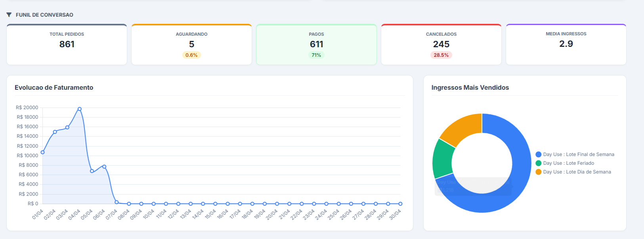644x239 pixels.
Task: Toggle Day Use Lote Feriado legend item
Action: pos(568,163)
